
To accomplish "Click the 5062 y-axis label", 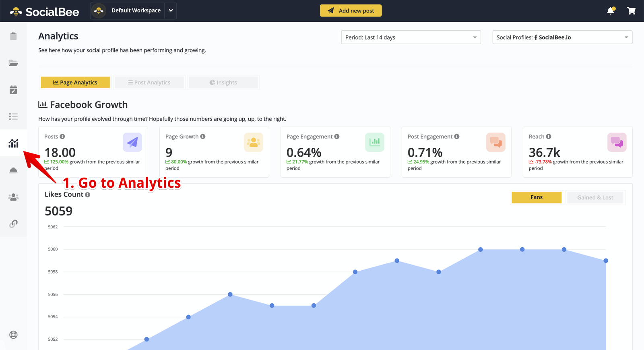I will tap(53, 227).
